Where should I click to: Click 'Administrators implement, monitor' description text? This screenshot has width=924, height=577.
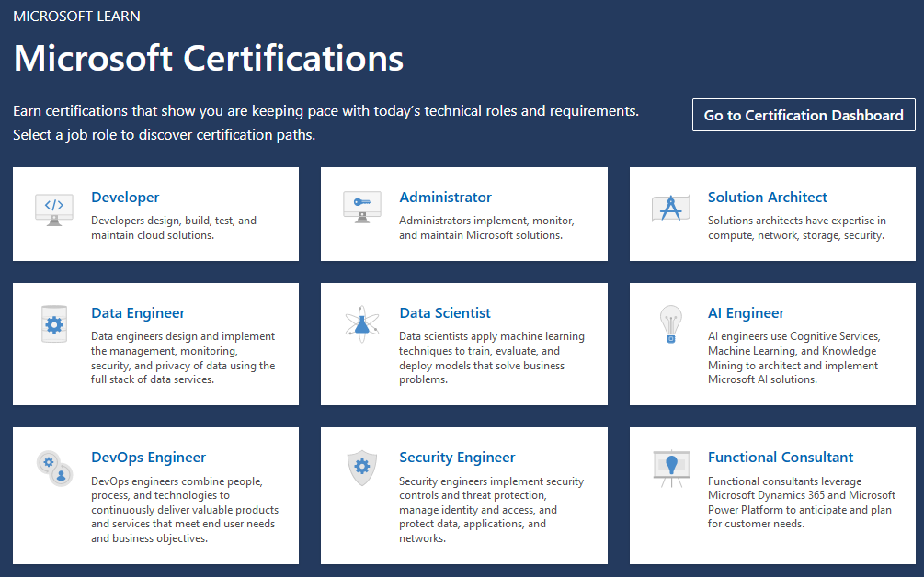point(486,227)
